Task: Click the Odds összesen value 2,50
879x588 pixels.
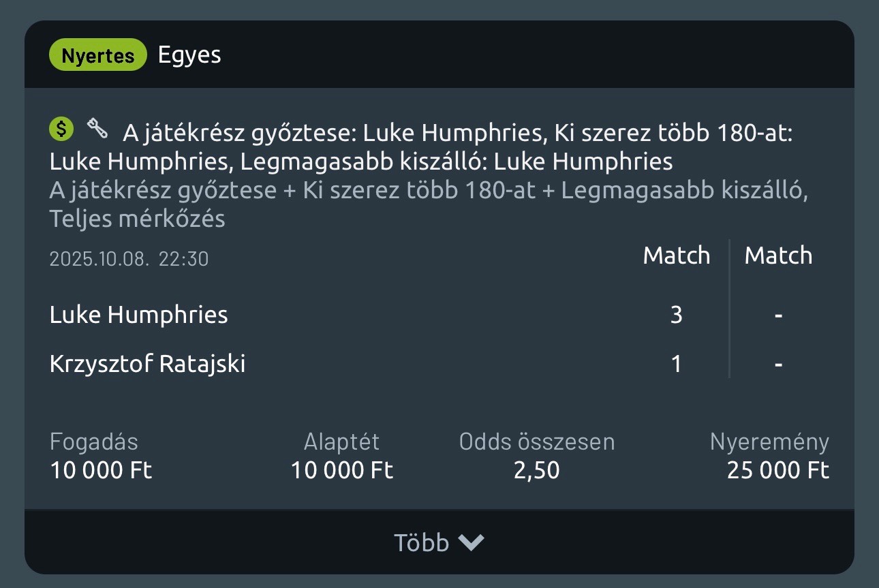Action: click(536, 470)
